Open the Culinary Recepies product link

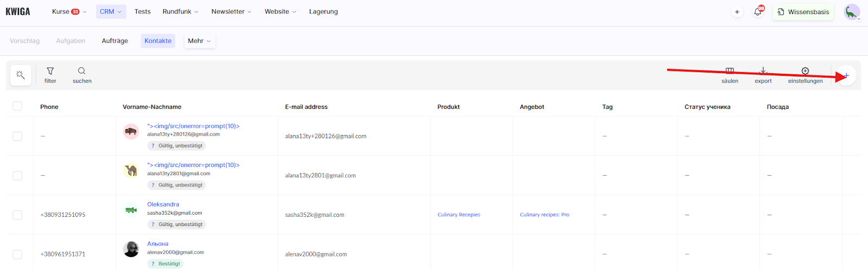[459, 215]
